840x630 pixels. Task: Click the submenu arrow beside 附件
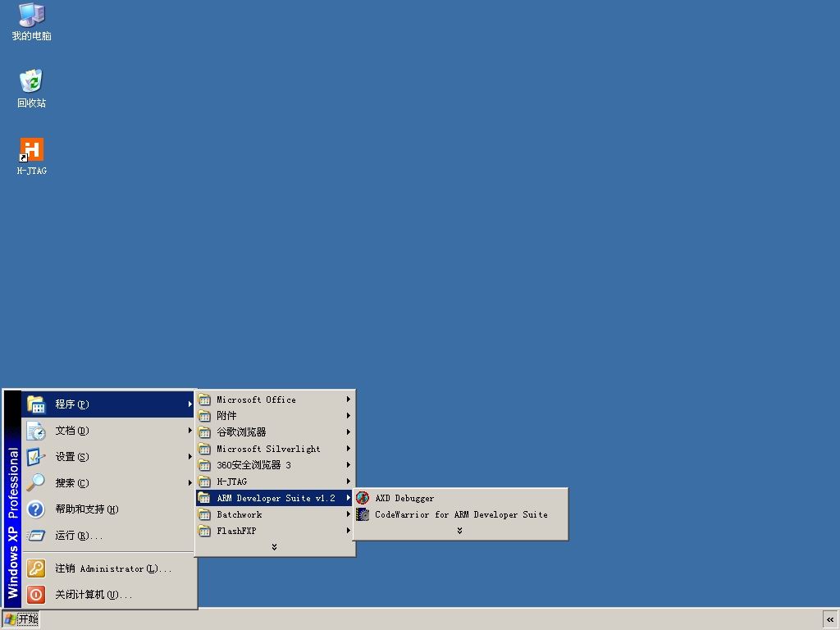pyautogui.click(x=348, y=416)
